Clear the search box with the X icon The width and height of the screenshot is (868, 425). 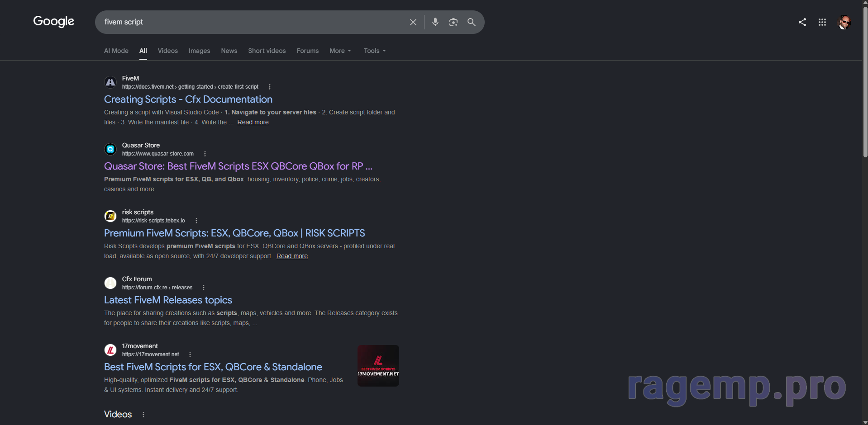pyautogui.click(x=413, y=22)
